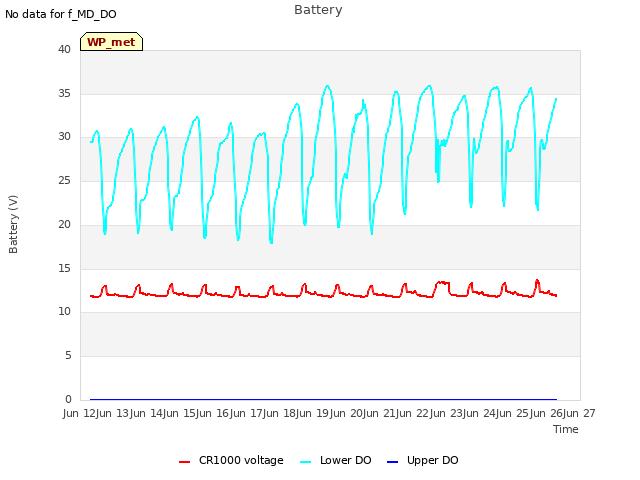Click the 'No data for f_MD_DO' message
640x480 pixels.
[61, 14]
